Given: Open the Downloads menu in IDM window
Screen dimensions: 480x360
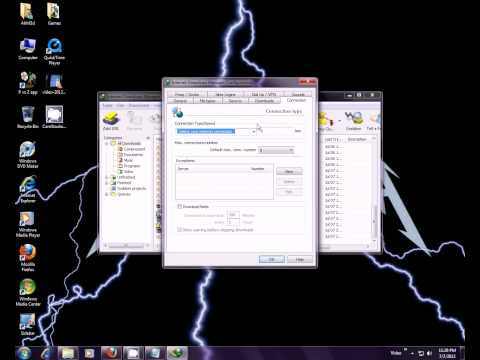Looking at the screenshot, I should click(139, 105).
